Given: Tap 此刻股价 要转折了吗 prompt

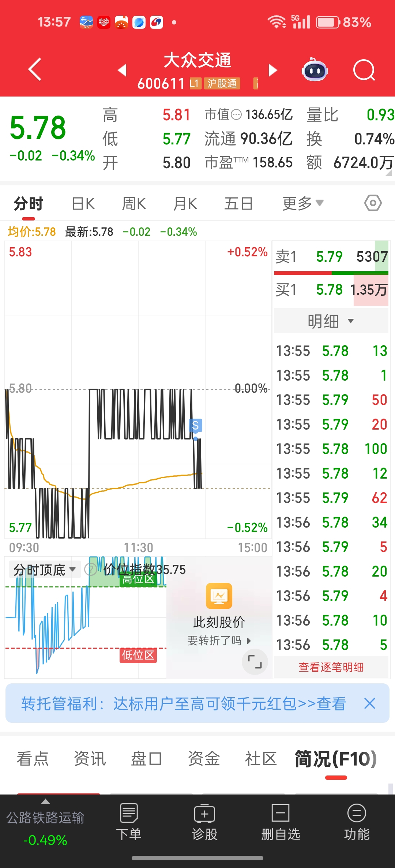Looking at the screenshot, I should 219,631.
